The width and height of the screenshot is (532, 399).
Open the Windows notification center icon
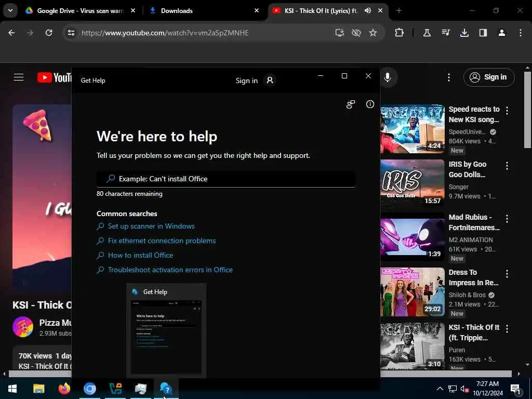516,389
